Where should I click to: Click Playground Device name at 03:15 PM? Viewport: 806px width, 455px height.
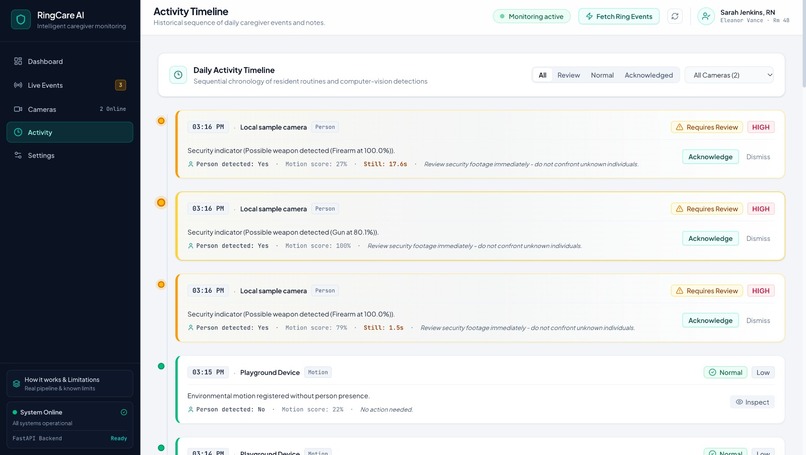[270, 373]
